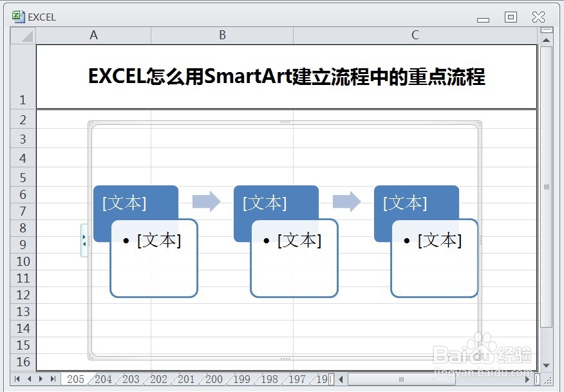Click the first blue [文本] header box

pyautogui.click(x=136, y=203)
